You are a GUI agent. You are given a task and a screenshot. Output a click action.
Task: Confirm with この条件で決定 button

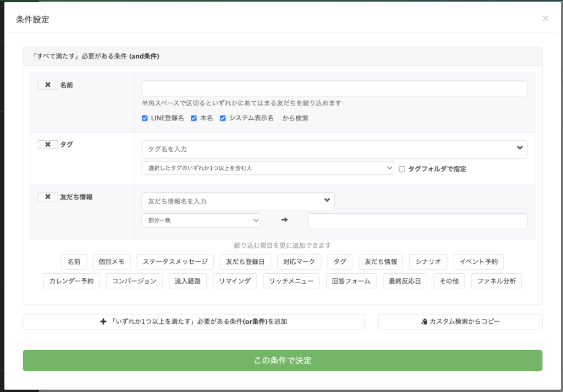point(282,361)
